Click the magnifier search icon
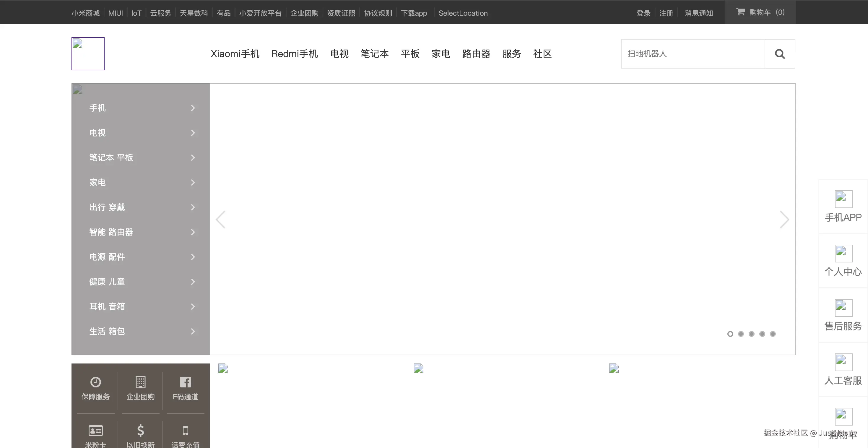Viewport: 868px width, 448px height. click(779, 54)
